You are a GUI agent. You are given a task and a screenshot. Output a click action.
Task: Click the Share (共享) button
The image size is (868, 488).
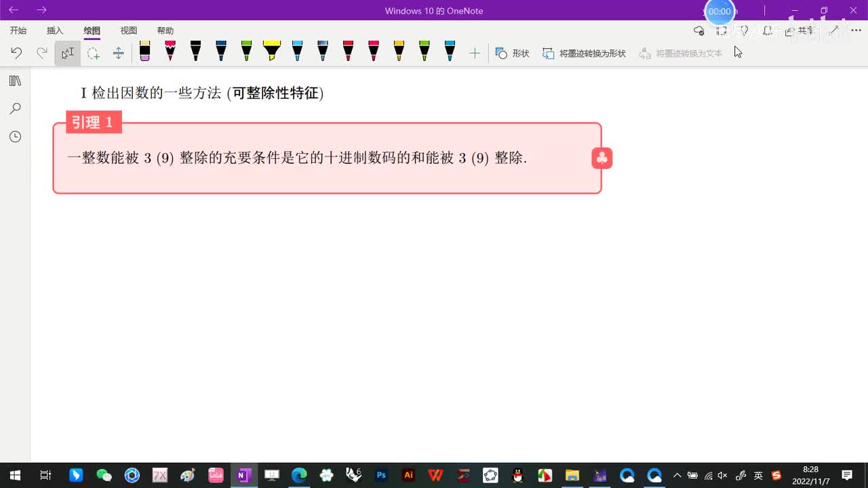coord(800,30)
